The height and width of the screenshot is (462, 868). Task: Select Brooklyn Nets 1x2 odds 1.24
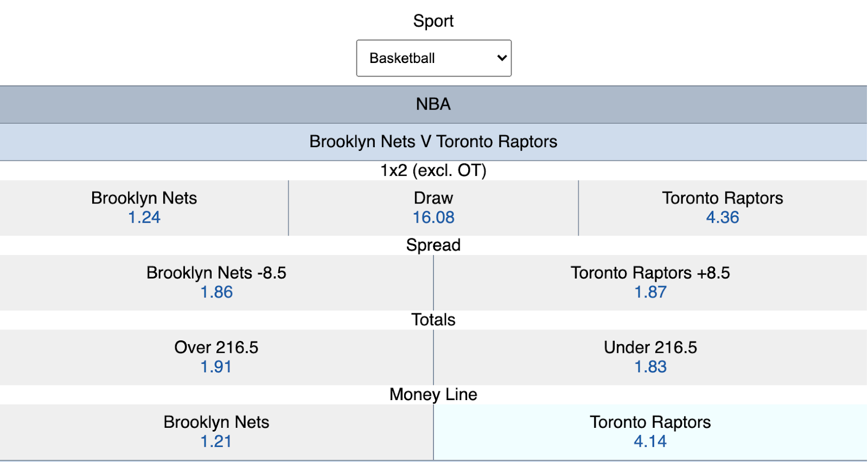pos(144,208)
